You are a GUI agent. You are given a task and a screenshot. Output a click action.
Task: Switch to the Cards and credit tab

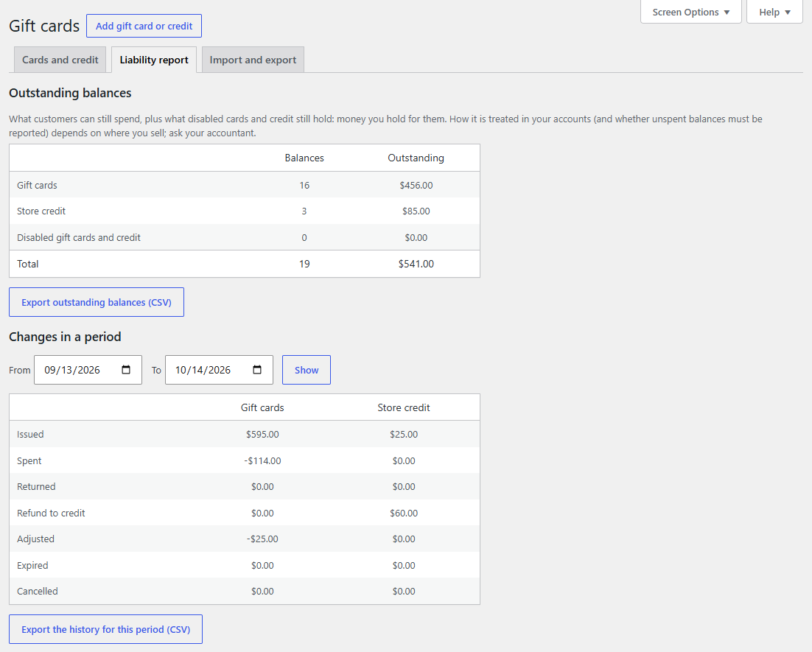point(60,60)
